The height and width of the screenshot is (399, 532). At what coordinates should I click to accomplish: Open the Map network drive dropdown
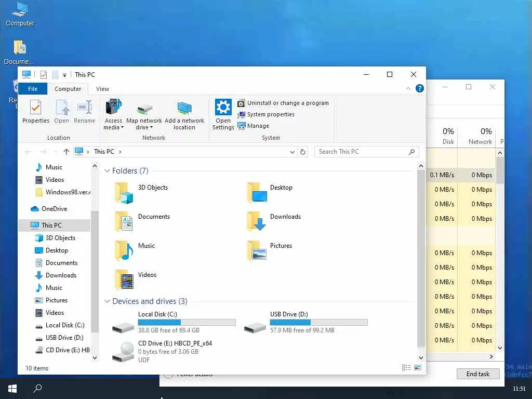pos(144,114)
